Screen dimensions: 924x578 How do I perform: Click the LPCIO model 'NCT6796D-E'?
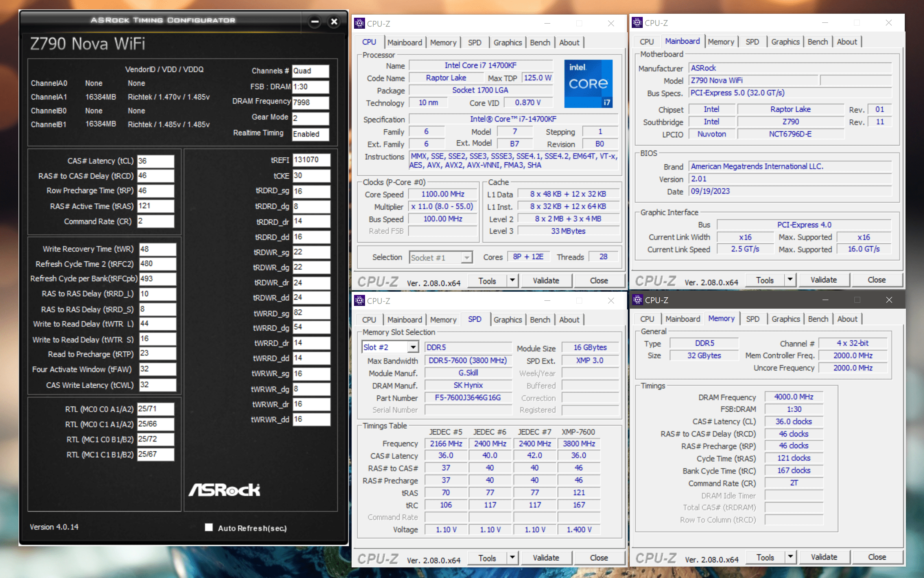coord(790,134)
